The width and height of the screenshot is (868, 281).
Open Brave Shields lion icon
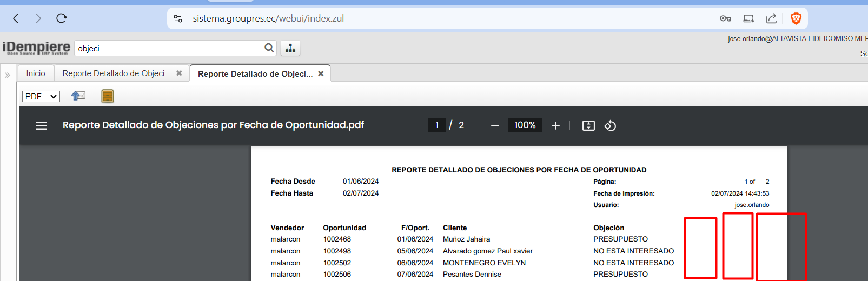point(796,18)
